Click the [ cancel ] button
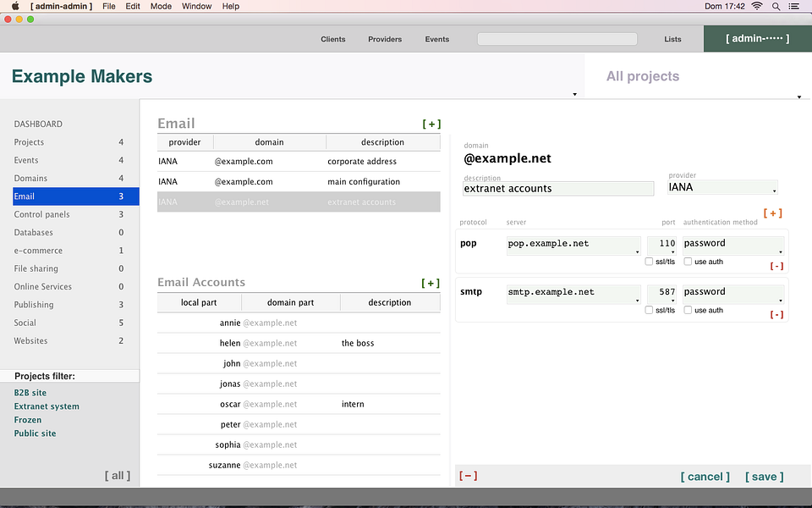 (705, 477)
